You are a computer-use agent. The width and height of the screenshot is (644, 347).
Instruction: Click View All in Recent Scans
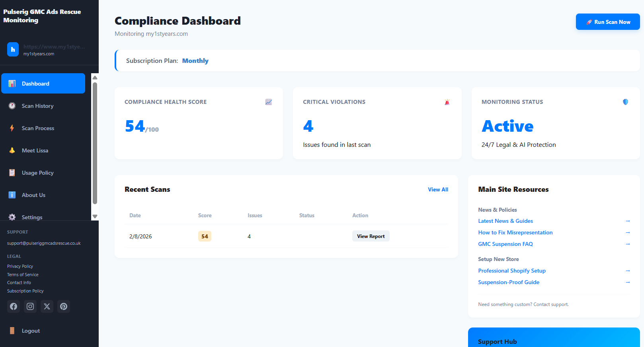[438, 190]
